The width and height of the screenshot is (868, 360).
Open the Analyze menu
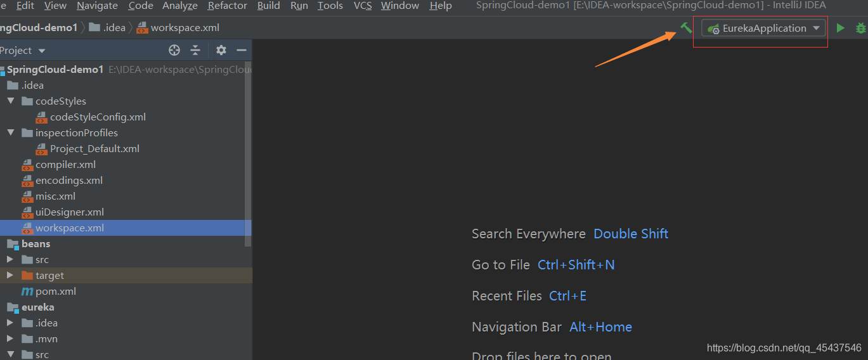coord(181,6)
